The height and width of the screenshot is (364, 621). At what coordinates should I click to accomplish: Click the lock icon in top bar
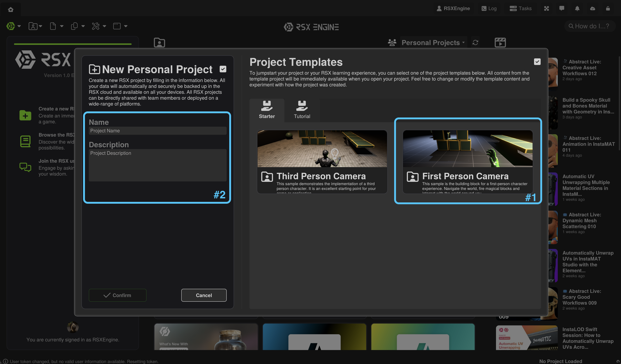pyautogui.click(x=608, y=8)
